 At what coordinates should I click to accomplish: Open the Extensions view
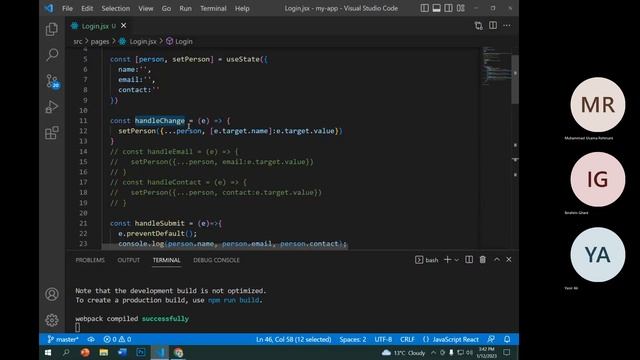coord(52,133)
